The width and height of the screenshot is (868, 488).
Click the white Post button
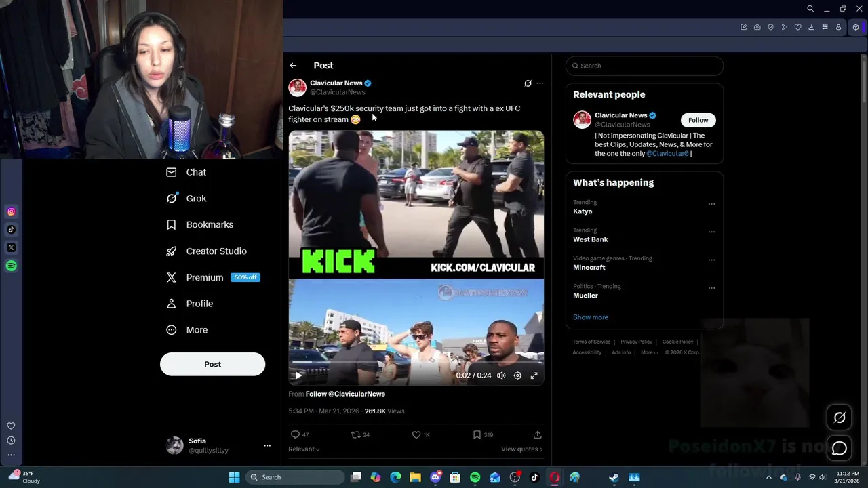point(212,364)
